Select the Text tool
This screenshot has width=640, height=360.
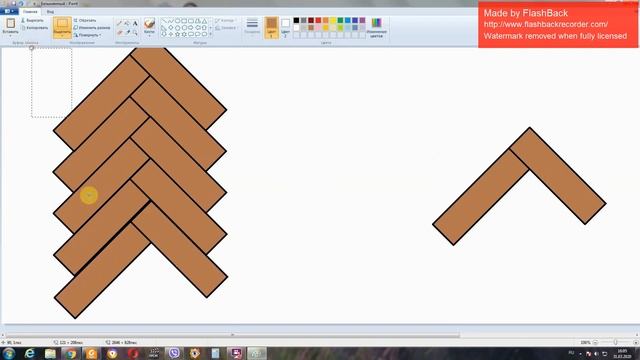tap(135, 23)
